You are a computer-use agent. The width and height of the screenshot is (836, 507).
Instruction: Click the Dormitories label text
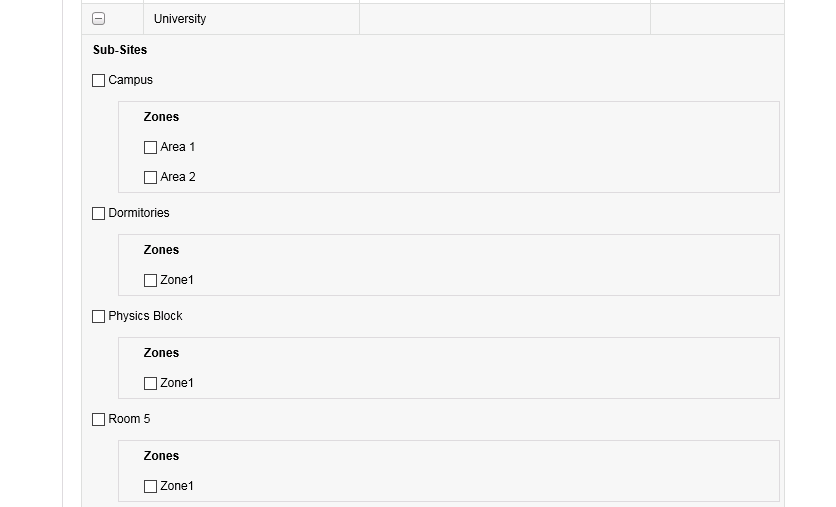(x=139, y=213)
